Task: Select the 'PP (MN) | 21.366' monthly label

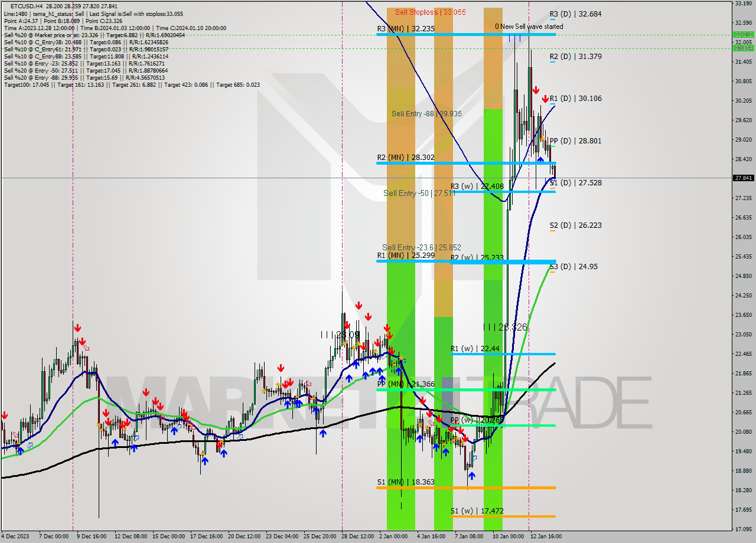Action: (x=406, y=384)
